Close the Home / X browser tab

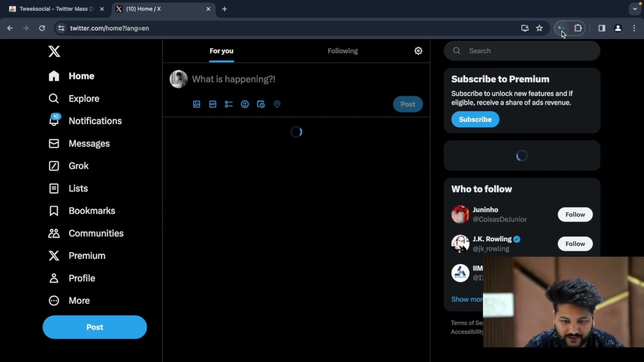tap(208, 9)
